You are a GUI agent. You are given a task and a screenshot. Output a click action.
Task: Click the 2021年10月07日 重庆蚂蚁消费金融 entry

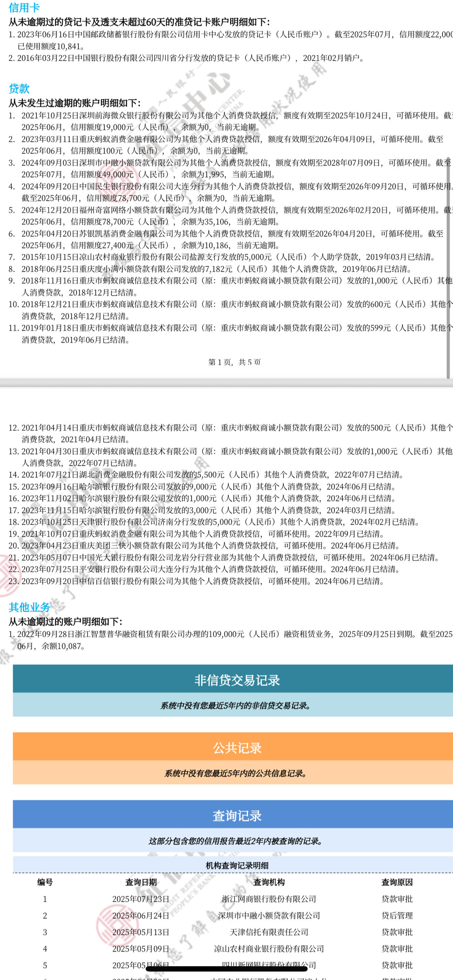pos(197,534)
